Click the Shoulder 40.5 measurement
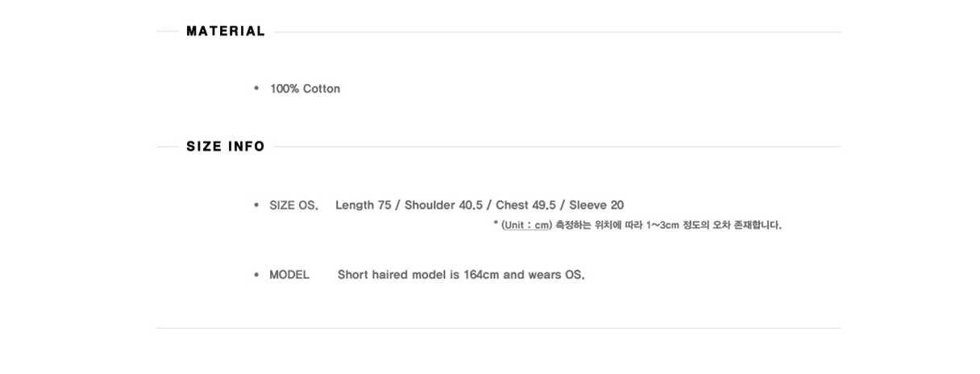 [443, 206]
